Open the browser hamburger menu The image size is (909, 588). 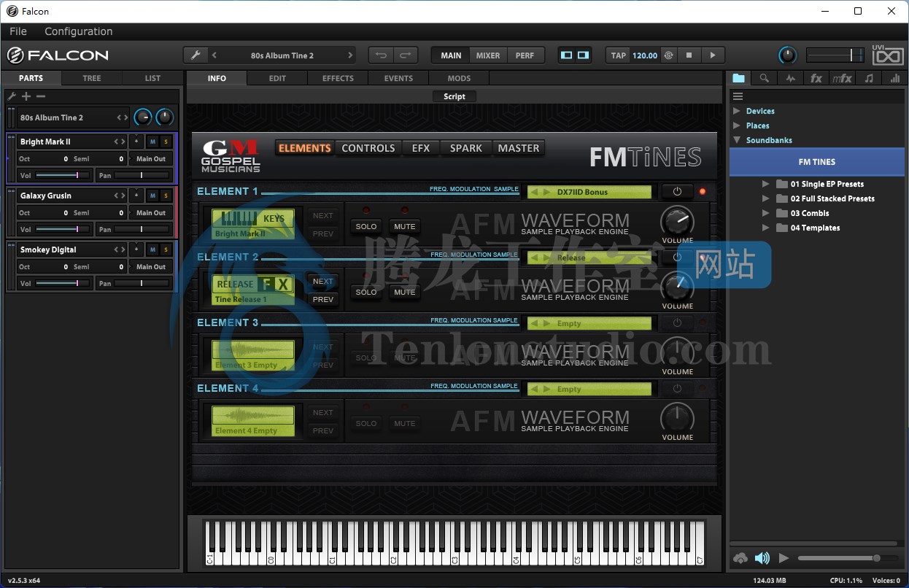(x=738, y=96)
